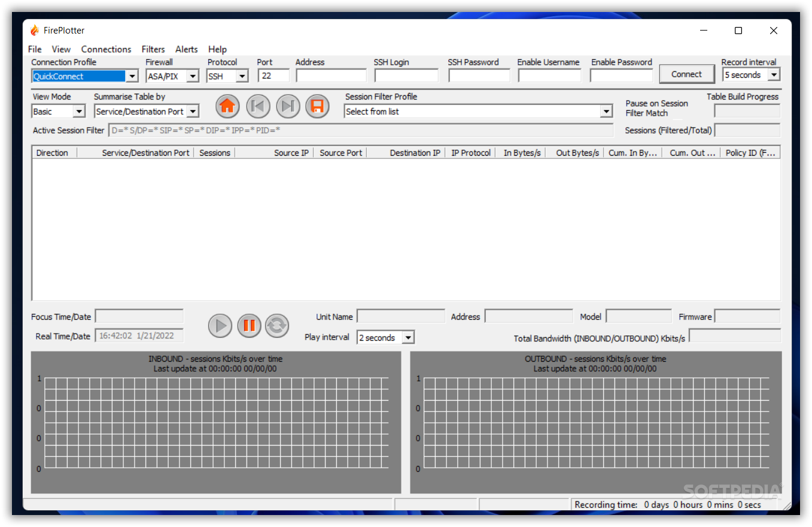812x527 pixels.
Task: Focus the Enable Username field
Action: tap(549, 76)
